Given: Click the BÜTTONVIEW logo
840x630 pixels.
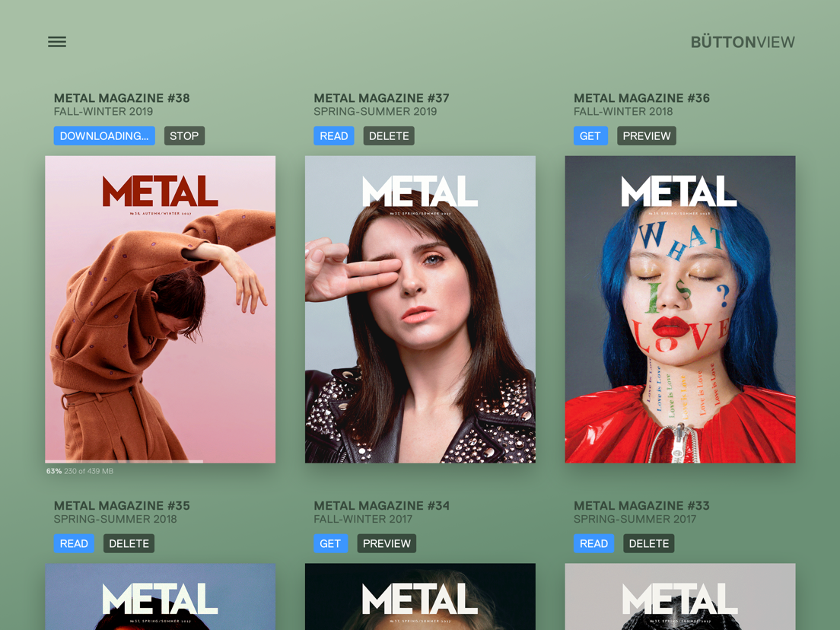Looking at the screenshot, I should (x=743, y=42).
